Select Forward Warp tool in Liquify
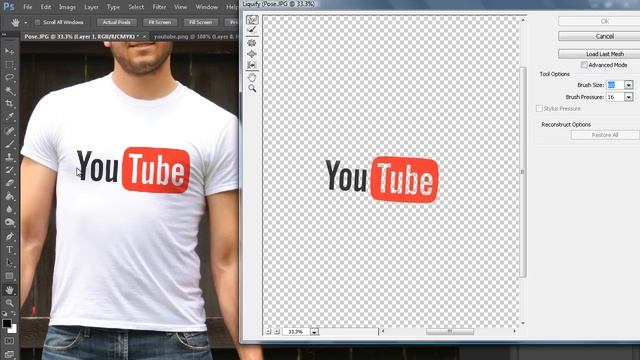This screenshot has height=360, width=640. 252,20
